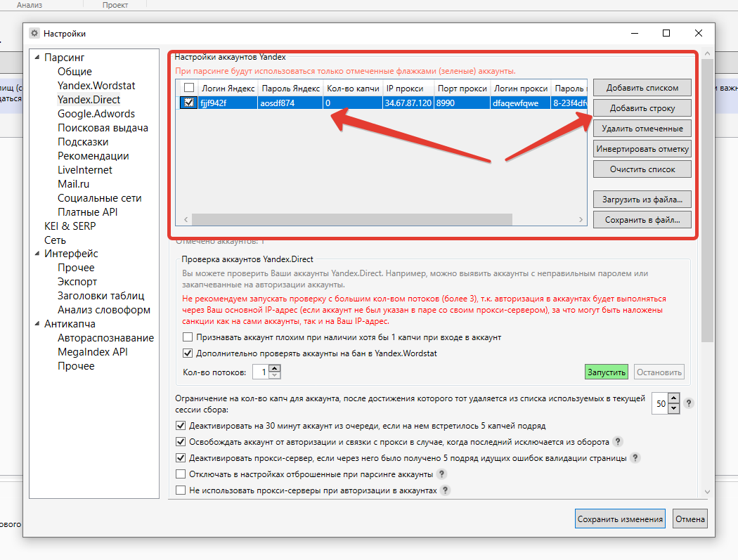Image resolution: width=738 pixels, height=560 pixels.
Task: Collapse the Интерфейс tree node
Action: pos(37,254)
